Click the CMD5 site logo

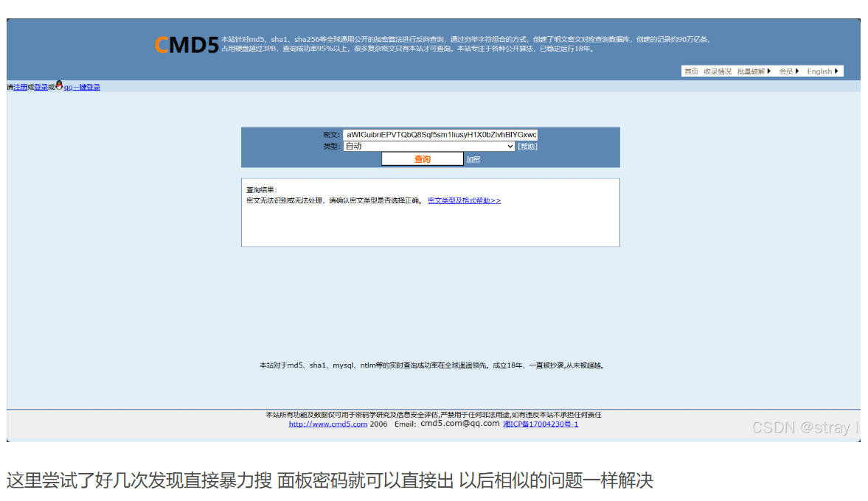point(187,45)
